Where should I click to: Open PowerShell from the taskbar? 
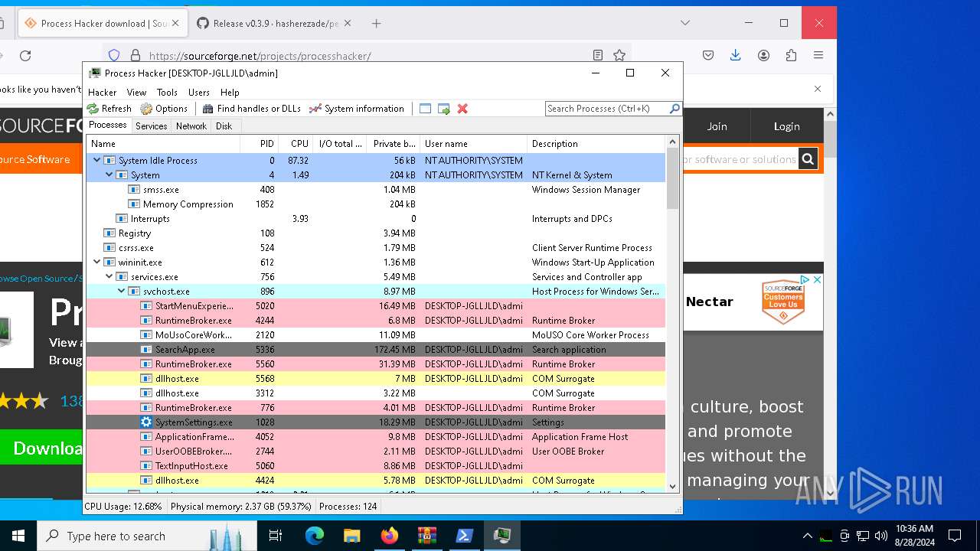pos(465,536)
